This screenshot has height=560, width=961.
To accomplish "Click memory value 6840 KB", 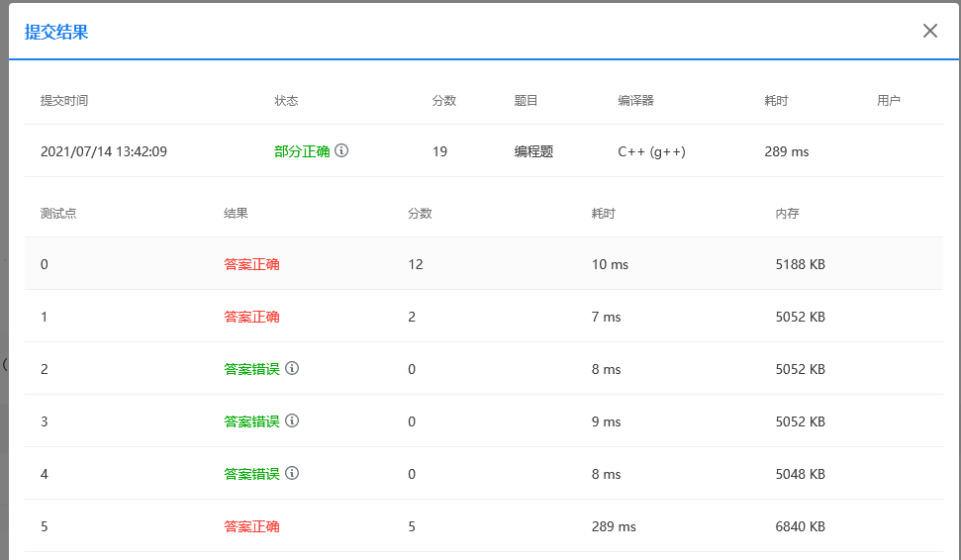I will click(x=800, y=526).
